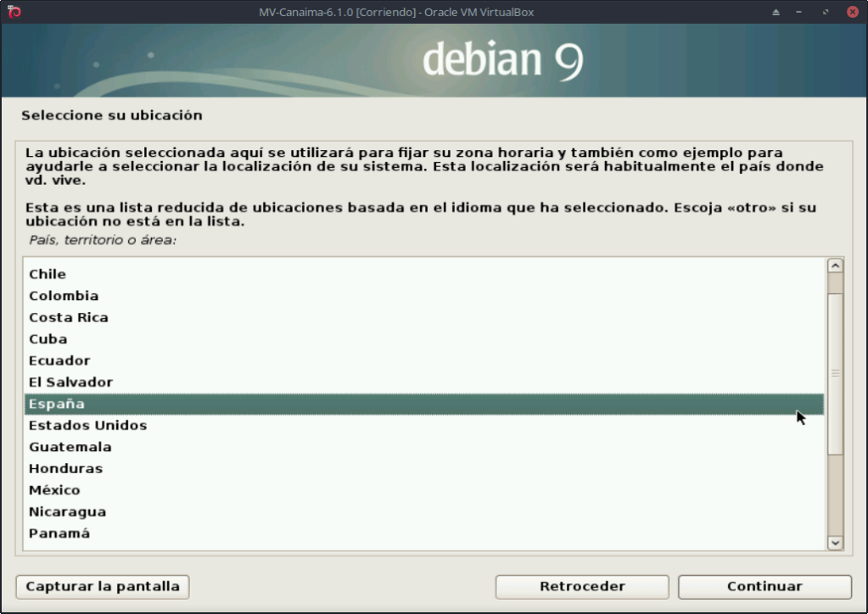Choose Estados Unidos from the list
Viewport: 868px width, 614px height.
[x=88, y=426]
